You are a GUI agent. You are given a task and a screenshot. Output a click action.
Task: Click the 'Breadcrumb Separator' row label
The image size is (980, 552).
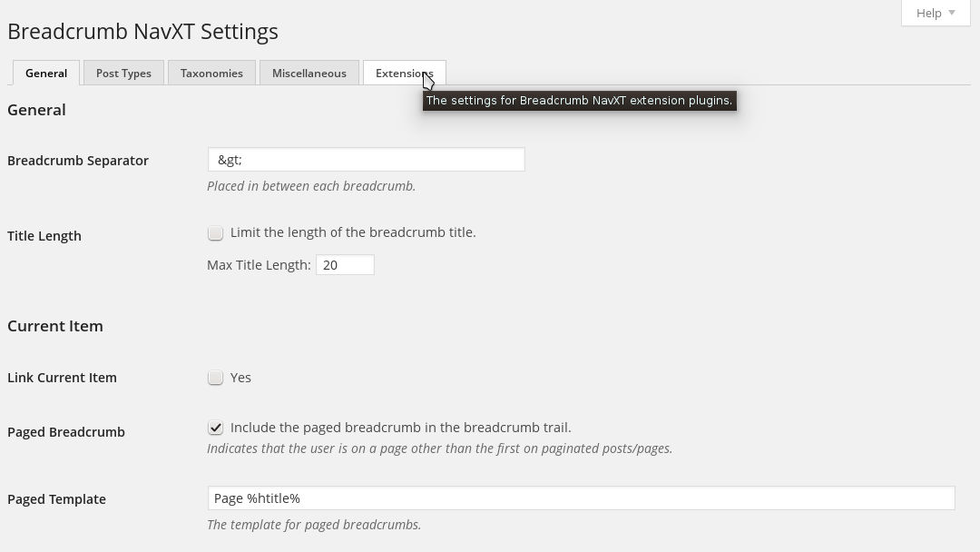point(78,161)
